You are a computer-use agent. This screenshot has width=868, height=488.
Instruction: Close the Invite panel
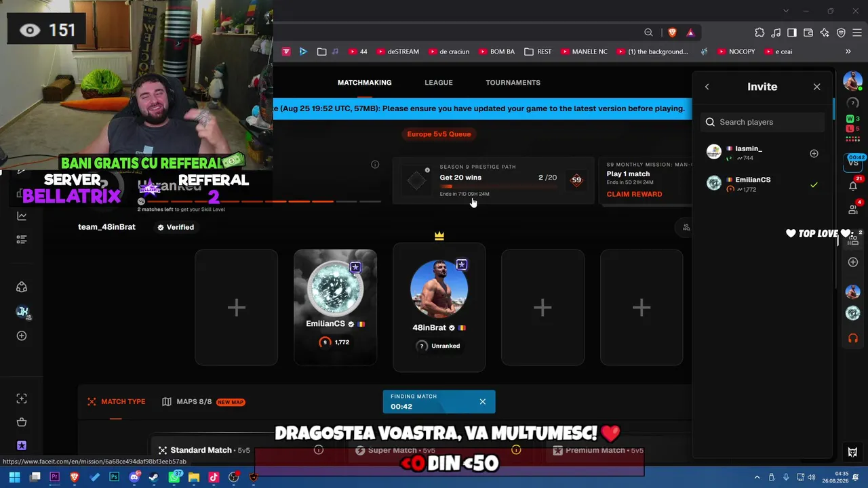[816, 87]
